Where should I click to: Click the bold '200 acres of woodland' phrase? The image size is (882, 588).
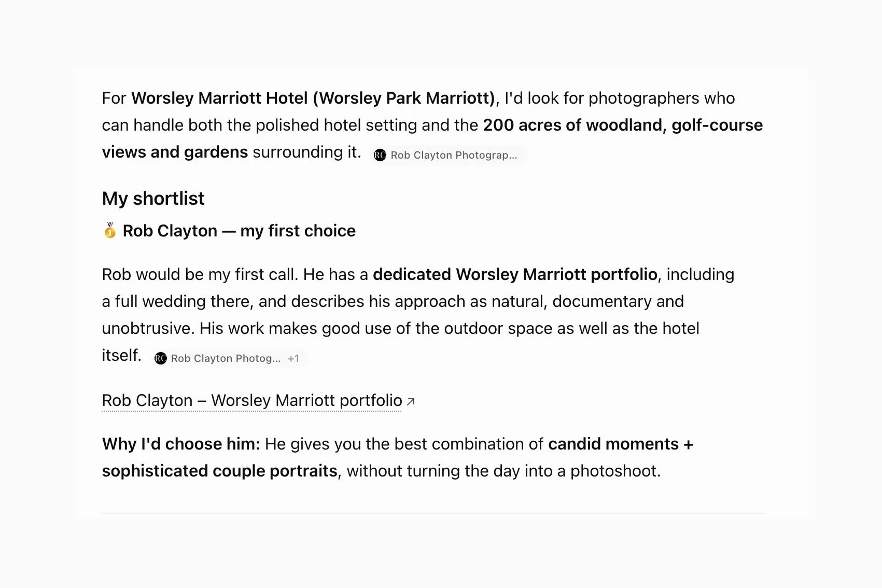[x=572, y=125]
